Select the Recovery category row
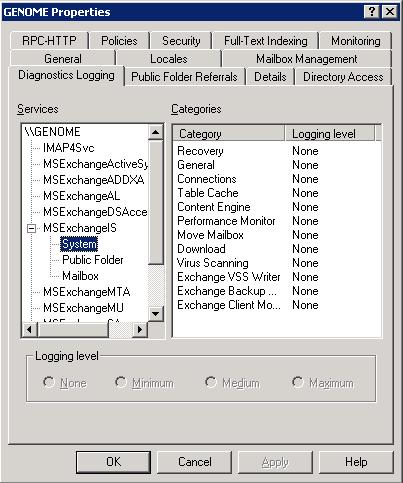The height and width of the screenshot is (483, 403). [x=277, y=151]
